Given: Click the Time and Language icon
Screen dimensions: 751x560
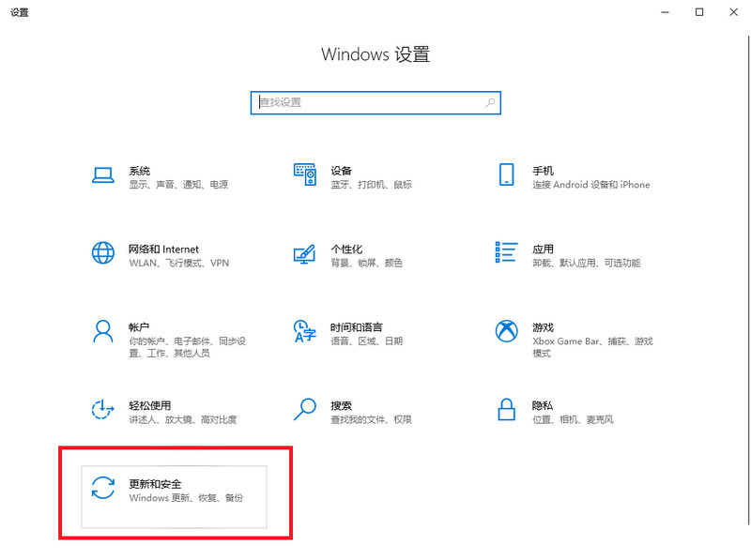Looking at the screenshot, I should coord(304,331).
